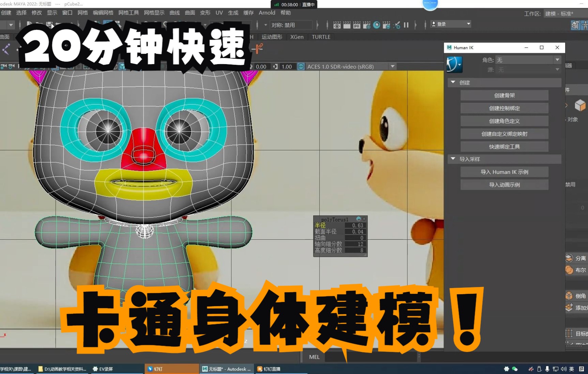Switch to the XGen shelf tab
588x374 pixels.
297,37
